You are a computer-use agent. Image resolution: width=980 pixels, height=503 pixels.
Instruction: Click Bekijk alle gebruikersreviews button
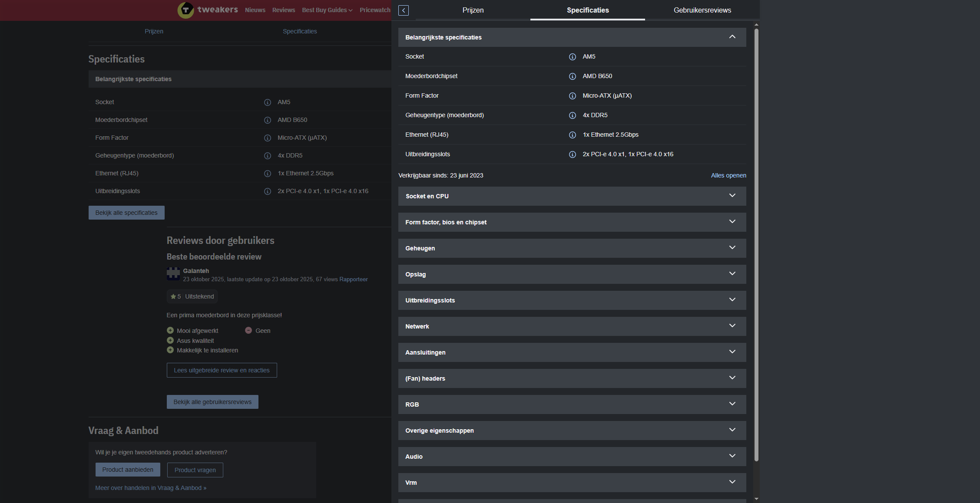click(x=212, y=402)
